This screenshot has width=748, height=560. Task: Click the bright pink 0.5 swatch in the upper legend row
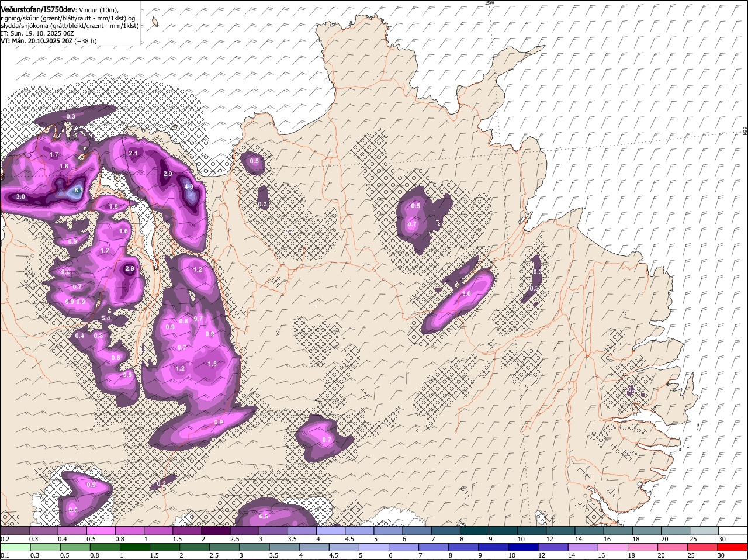pyautogui.click(x=102, y=530)
